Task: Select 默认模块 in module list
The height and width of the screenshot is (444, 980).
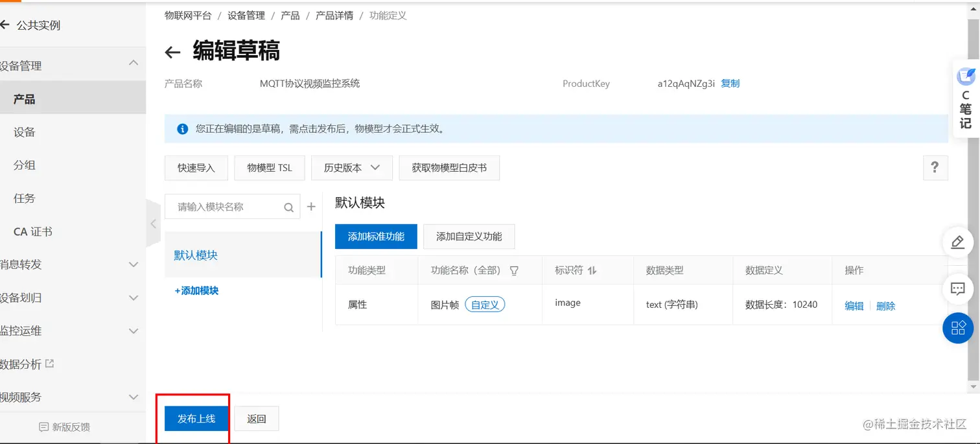Action: click(x=243, y=255)
